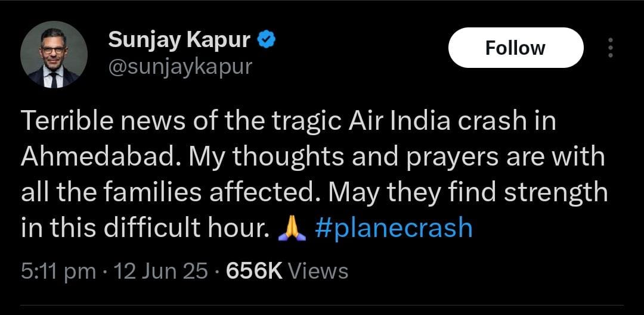The height and width of the screenshot is (315, 644).
Task: View the 656K count
Action: [254, 271]
